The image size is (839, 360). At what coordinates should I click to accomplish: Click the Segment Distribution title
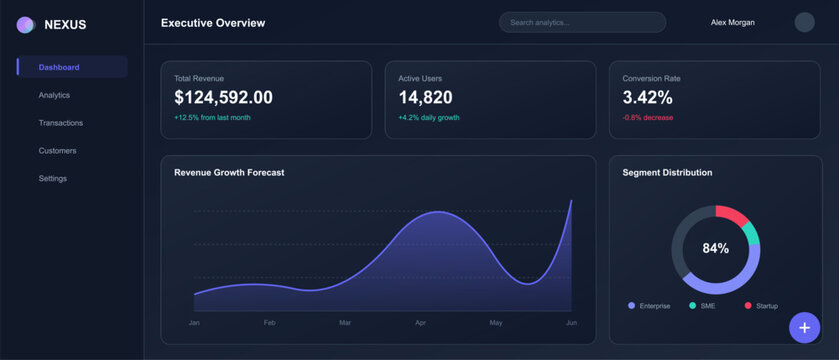(667, 172)
